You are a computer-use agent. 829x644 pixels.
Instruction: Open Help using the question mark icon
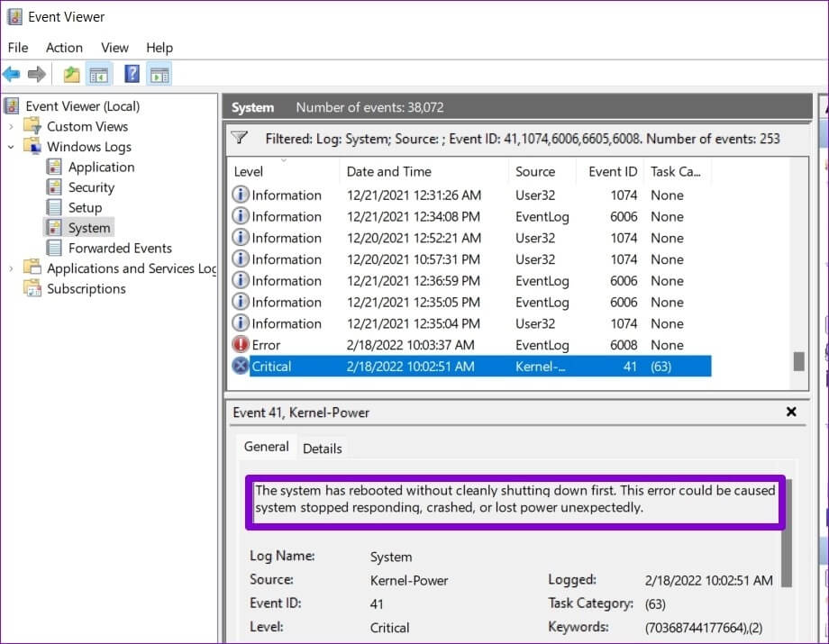pos(132,75)
